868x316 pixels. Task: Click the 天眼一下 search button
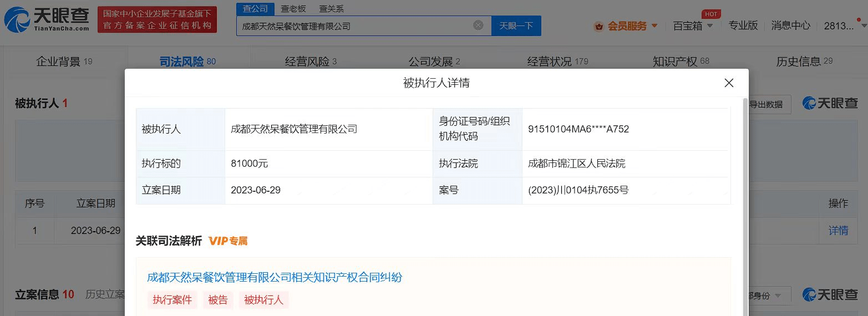click(x=516, y=26)
